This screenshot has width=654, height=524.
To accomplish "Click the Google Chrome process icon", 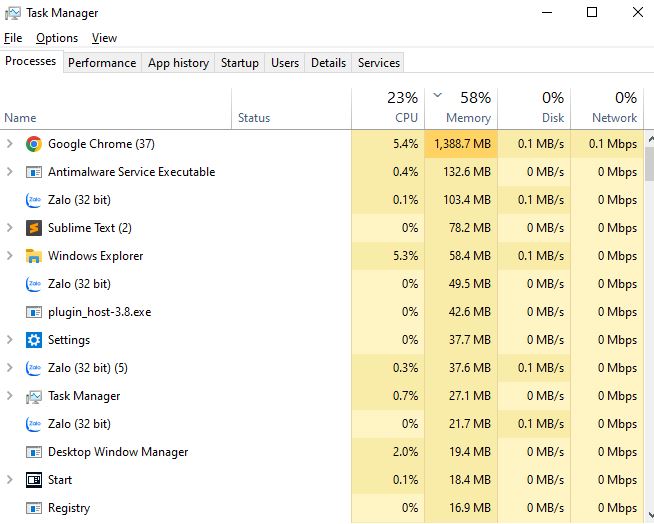I will click(34, 144).
